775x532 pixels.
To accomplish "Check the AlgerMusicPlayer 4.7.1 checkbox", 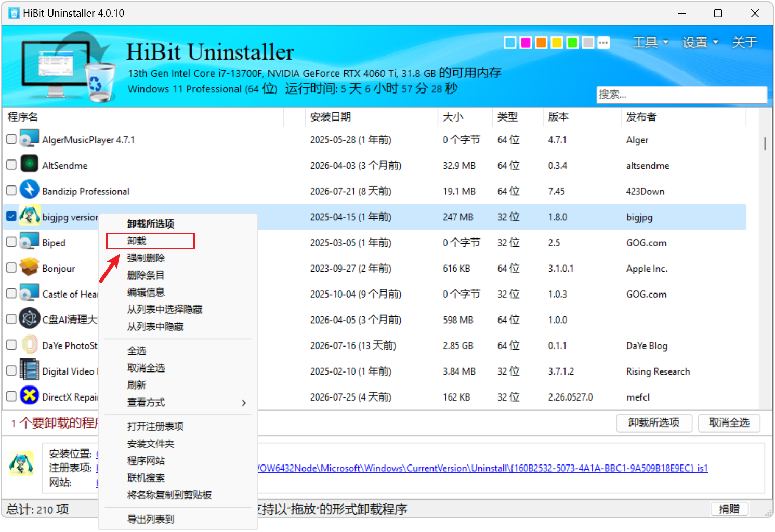I will pyautogui.click(x=11, y=139).
